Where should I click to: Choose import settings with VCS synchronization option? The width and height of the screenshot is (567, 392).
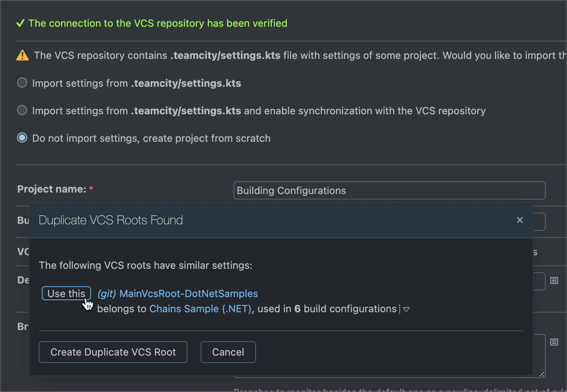[22, 110]
